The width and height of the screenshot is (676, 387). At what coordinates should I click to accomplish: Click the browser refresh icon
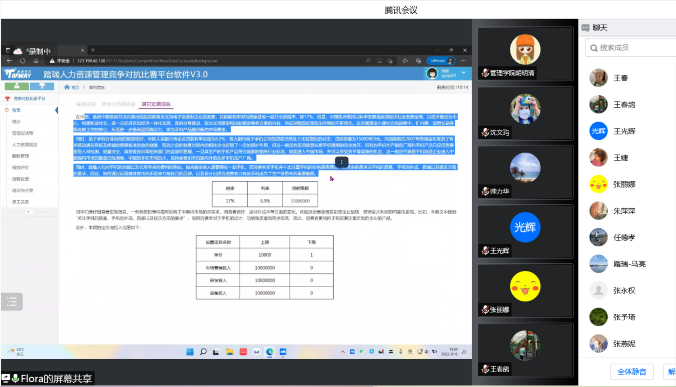click(22, 61)
